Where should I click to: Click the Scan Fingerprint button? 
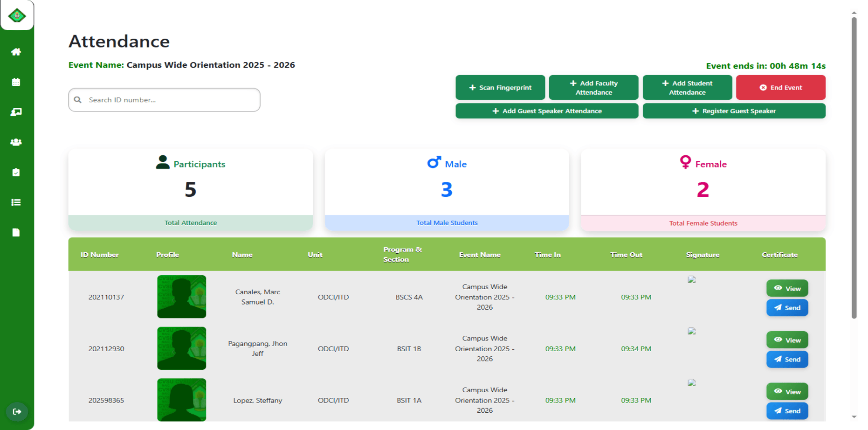coord(500,87)
